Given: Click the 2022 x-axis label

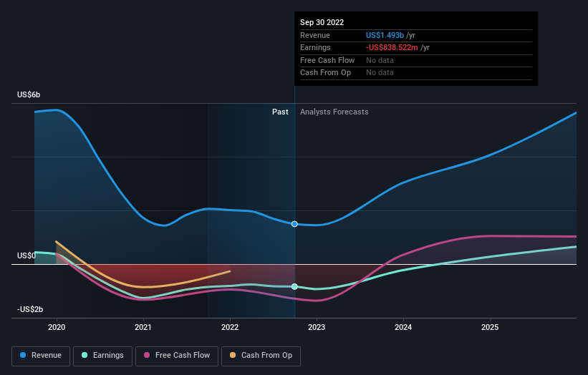Looking at the screenshot, I should [230, 328].
